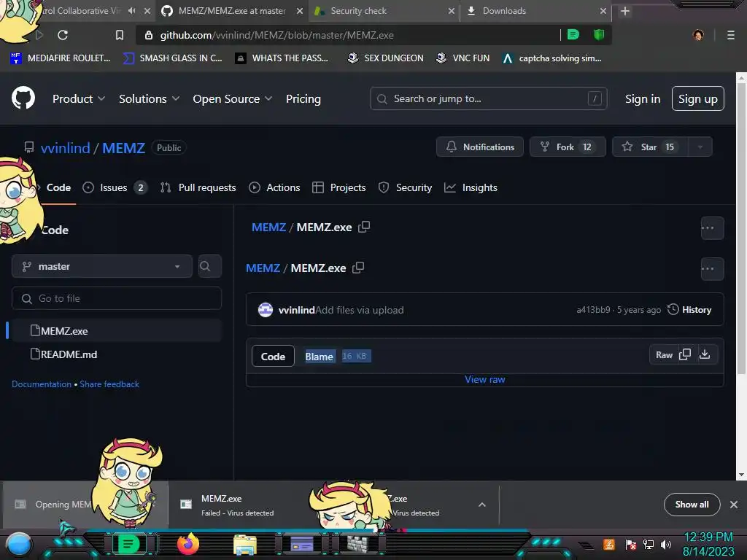This screenshot has height=560, width=747.
Task: Click vvinlind commit author avatar
Action: point(266,309)
